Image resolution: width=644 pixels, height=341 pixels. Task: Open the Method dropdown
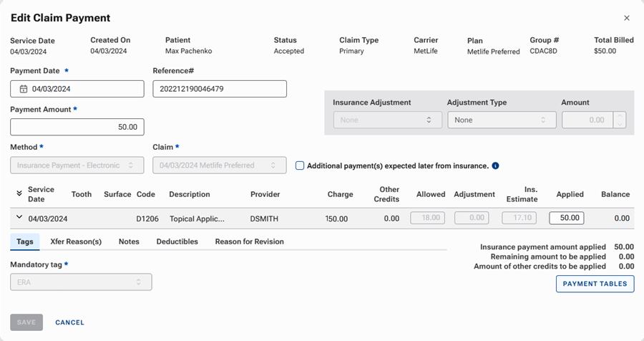point(77,165)
